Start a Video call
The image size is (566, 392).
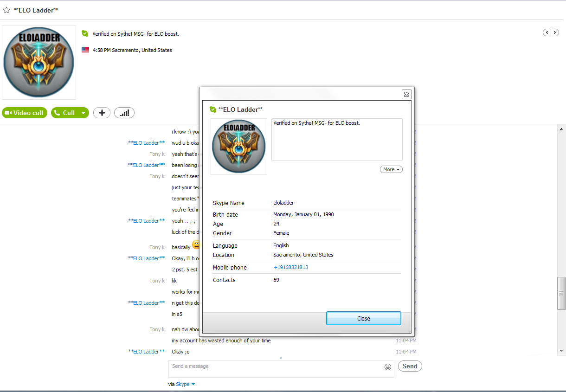tap(25, 113)
